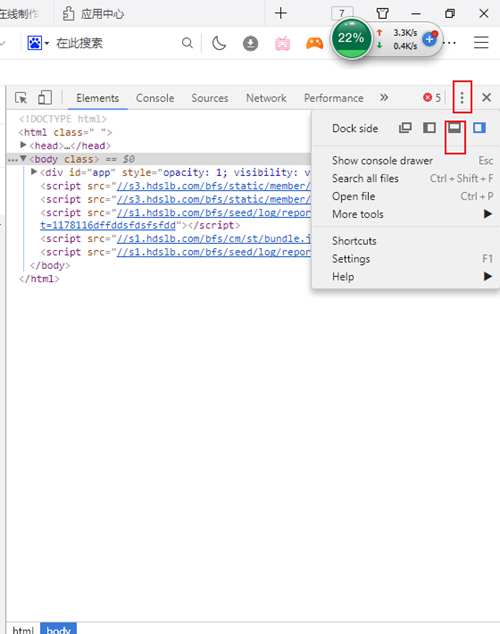The image size is (500, 634).
Task: Switch to the Elements tab
Action: point(97,98)
